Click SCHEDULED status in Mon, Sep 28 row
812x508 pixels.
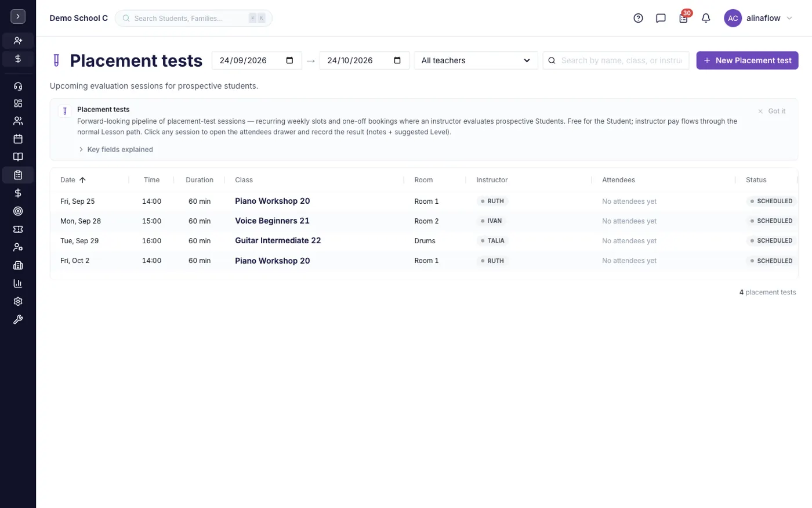[x=771, y=221]
